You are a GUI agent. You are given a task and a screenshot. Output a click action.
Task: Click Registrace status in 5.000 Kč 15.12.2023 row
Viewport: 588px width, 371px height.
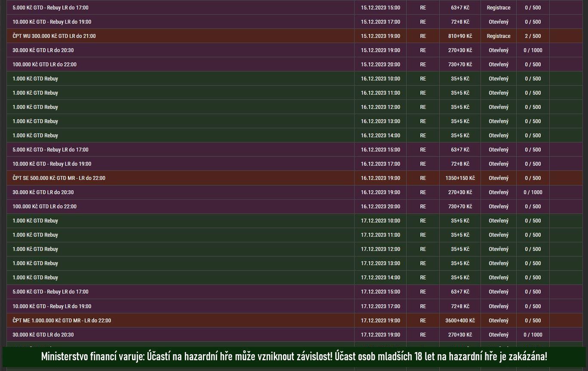pyautogui.click(x=498, y=8)
